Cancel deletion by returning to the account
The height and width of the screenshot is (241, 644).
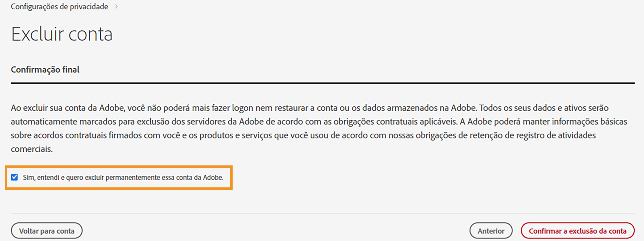47,230
